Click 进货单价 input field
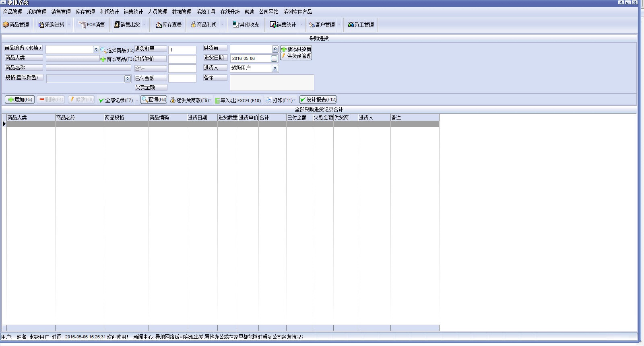 point(182,60)
